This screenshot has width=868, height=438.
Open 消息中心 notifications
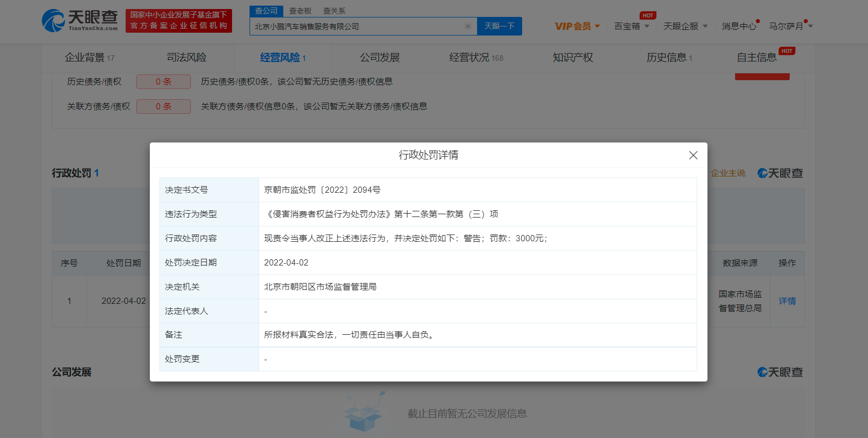739,26
